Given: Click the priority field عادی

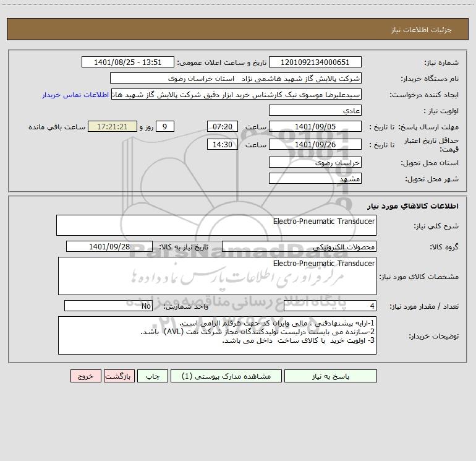Looking at the screenshot, I should [315, 110].
